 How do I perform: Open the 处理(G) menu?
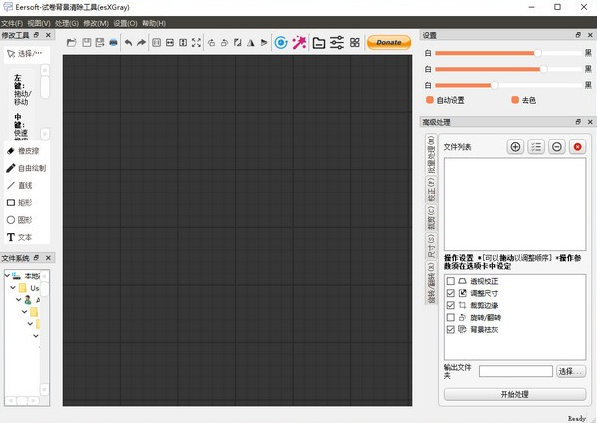click(x=67, y=23)
